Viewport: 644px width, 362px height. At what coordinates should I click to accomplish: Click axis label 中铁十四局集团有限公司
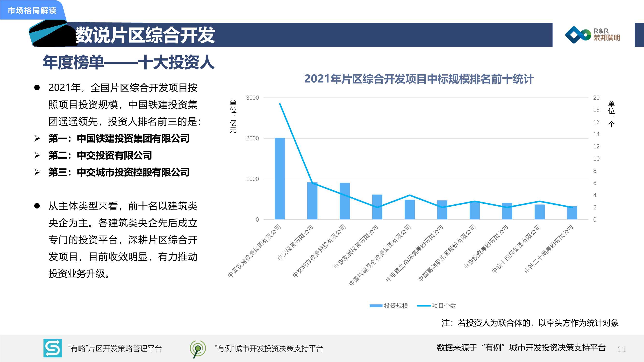pos(516,249)
